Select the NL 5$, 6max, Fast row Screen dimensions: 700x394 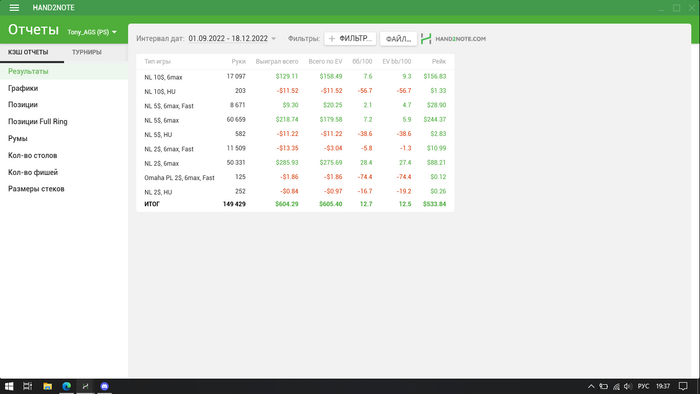tap(295, 105)
